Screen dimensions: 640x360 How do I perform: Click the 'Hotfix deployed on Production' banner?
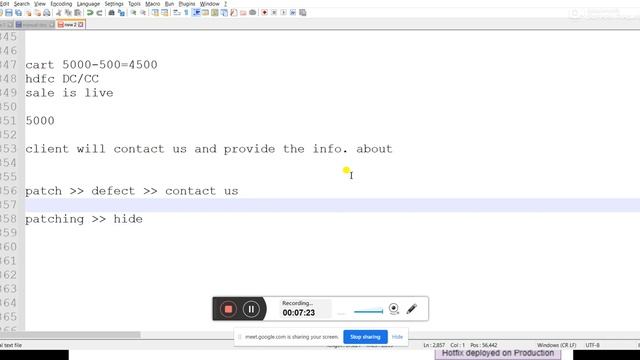(x=498, y=353)
